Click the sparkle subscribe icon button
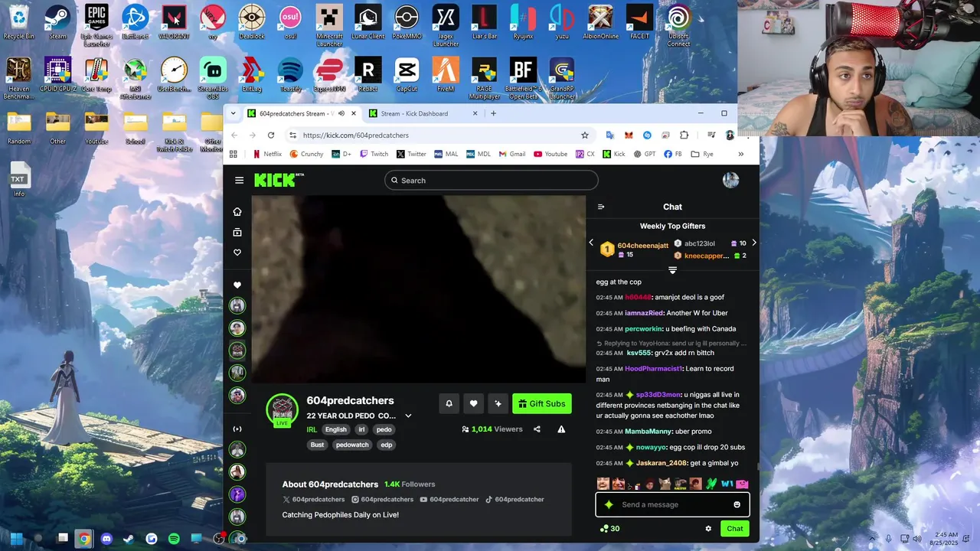Viewport: 980px width, 551px height. 498,403
